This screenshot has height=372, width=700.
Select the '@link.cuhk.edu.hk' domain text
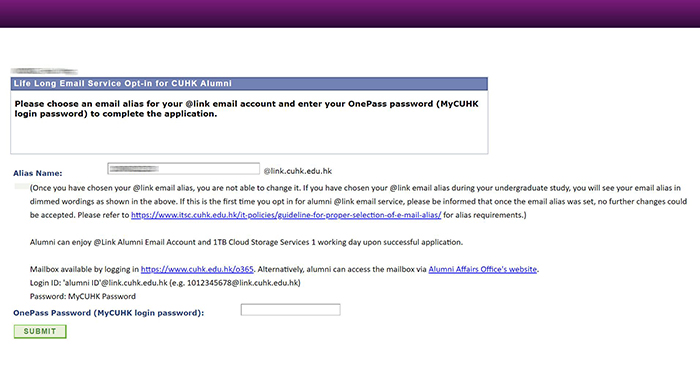coord(298,171)
